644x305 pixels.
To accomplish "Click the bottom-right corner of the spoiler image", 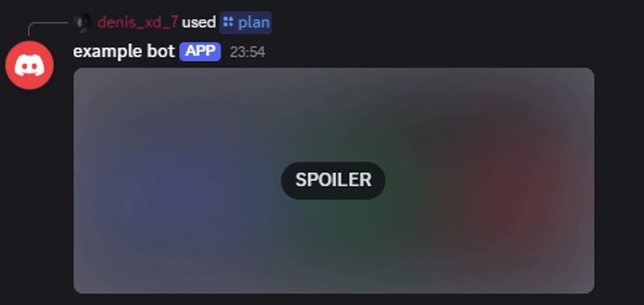I will (x=589, y=288).
